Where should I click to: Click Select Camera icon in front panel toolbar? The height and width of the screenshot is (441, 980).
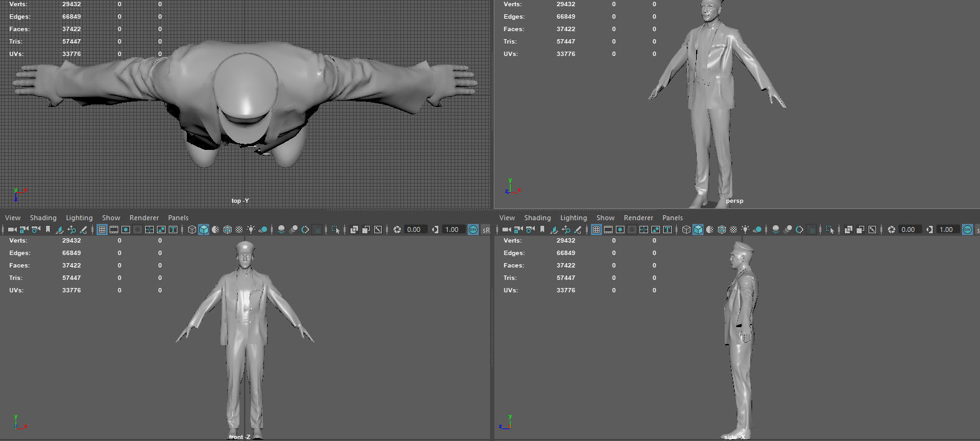coord(12,230)
